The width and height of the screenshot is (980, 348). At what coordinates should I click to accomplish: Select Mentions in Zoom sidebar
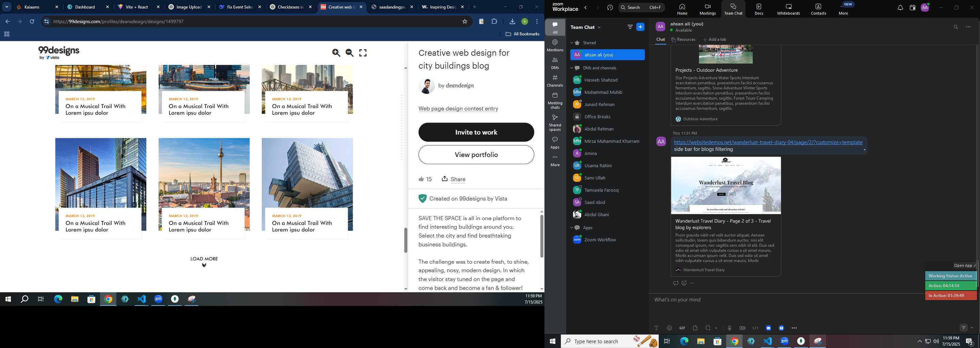[555, 45]
